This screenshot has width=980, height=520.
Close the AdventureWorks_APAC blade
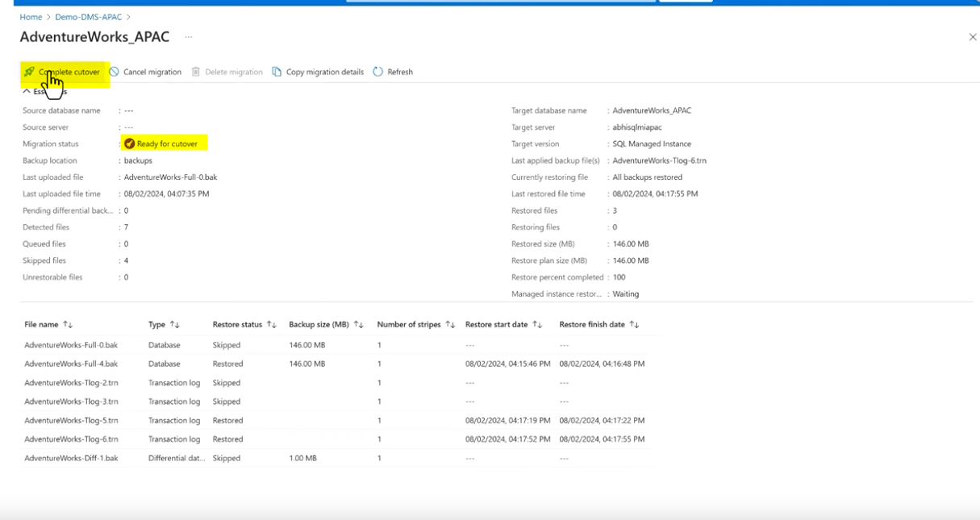(x=972, y=37)
